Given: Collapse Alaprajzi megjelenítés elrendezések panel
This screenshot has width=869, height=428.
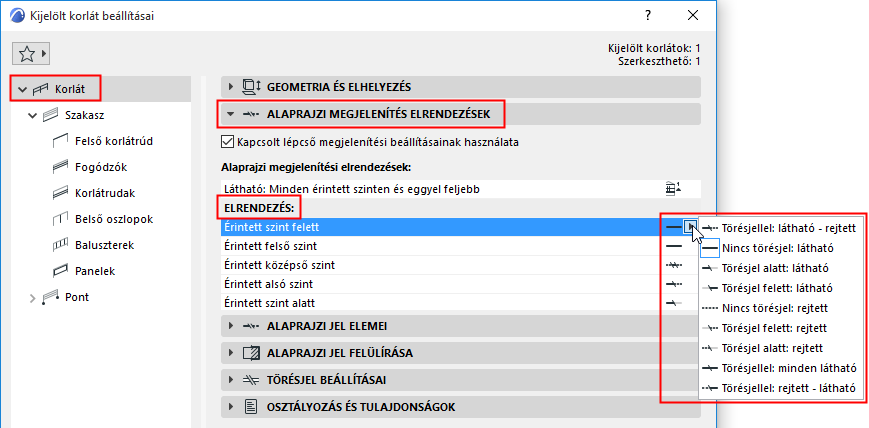Looking at the screenshot, I should pos(231,115).
